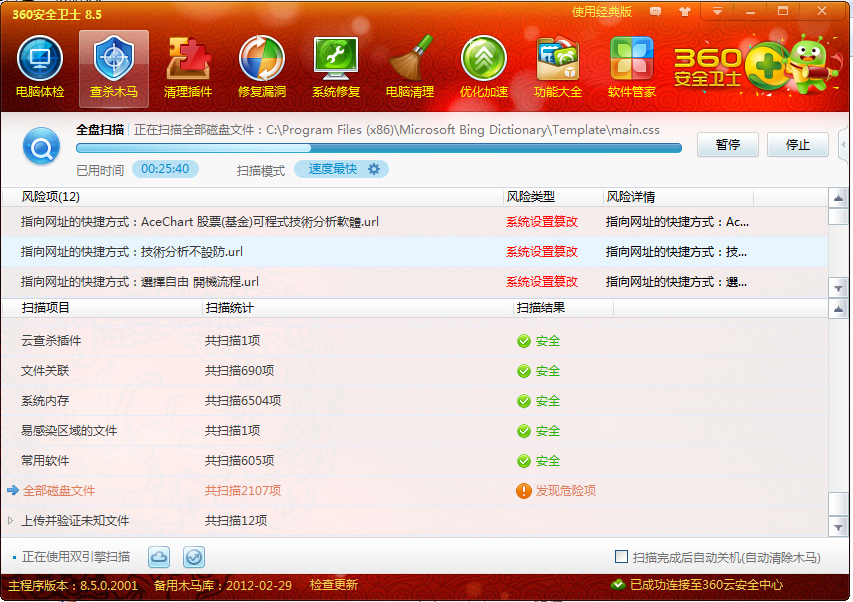Image resolution: width=853 pixels, height=602 pixels.
Task: Click the cloud engine icon
Action: coord(159,557)
